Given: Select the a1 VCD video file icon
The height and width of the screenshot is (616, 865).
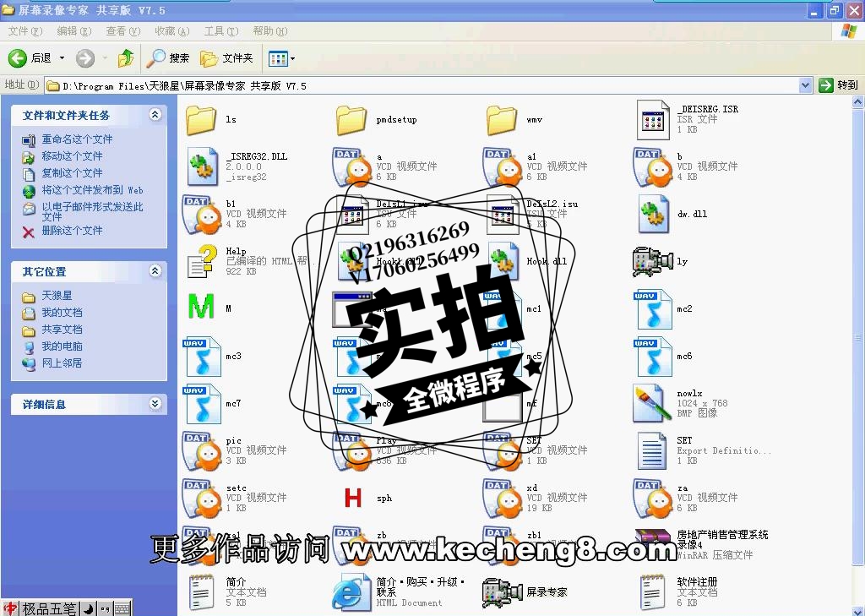Looking at the screenshot, I should (x=503, y=167).
